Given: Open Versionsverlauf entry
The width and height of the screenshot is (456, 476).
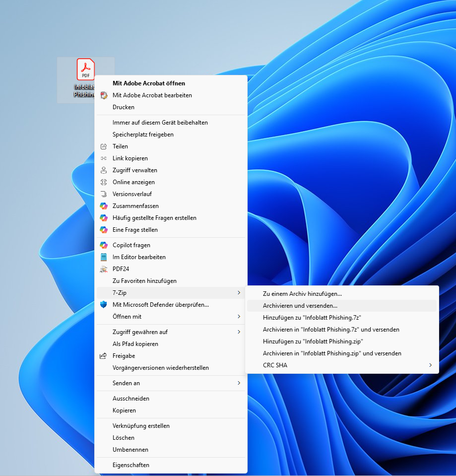Looking at the screenshot, I should (x=171, y=194).
